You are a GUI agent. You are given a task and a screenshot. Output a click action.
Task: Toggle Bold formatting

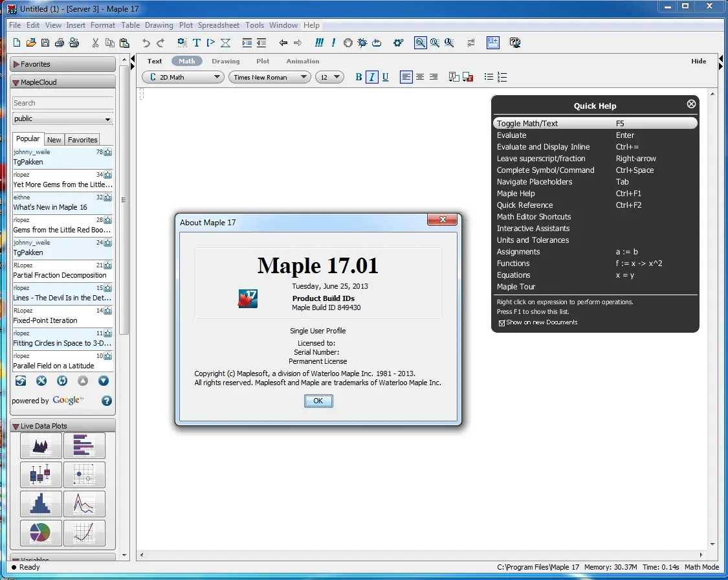tap(358, 76)
